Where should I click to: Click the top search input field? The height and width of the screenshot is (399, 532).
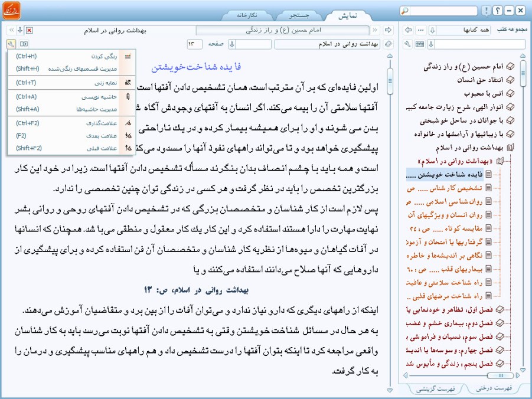point(443,11)
